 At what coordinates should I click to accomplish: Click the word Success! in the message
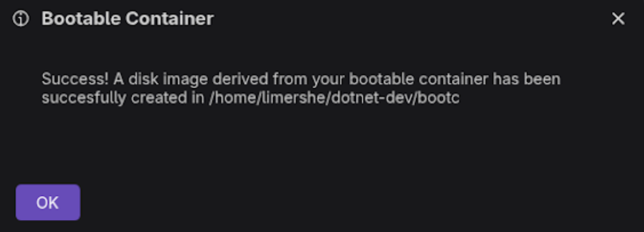(75, 79)
